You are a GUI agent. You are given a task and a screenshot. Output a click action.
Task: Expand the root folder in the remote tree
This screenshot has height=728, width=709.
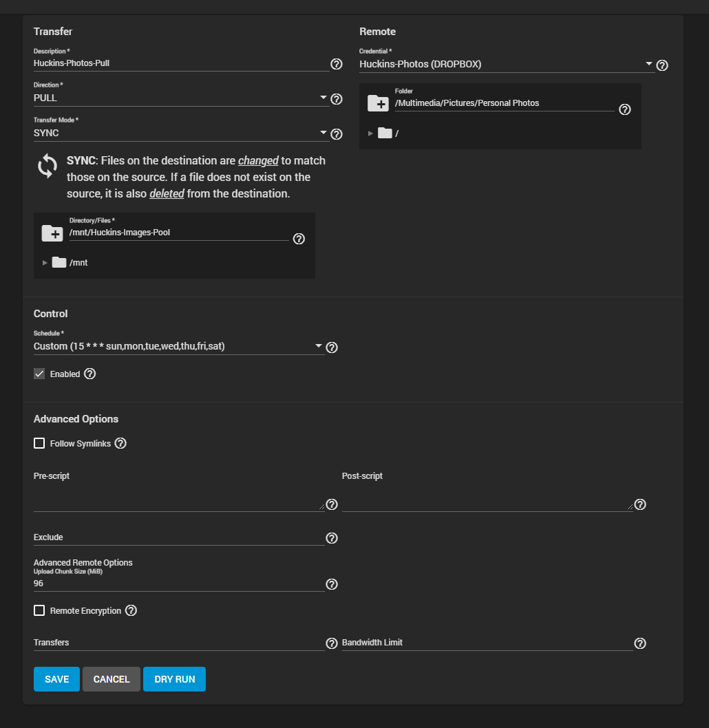coord(370,132)
